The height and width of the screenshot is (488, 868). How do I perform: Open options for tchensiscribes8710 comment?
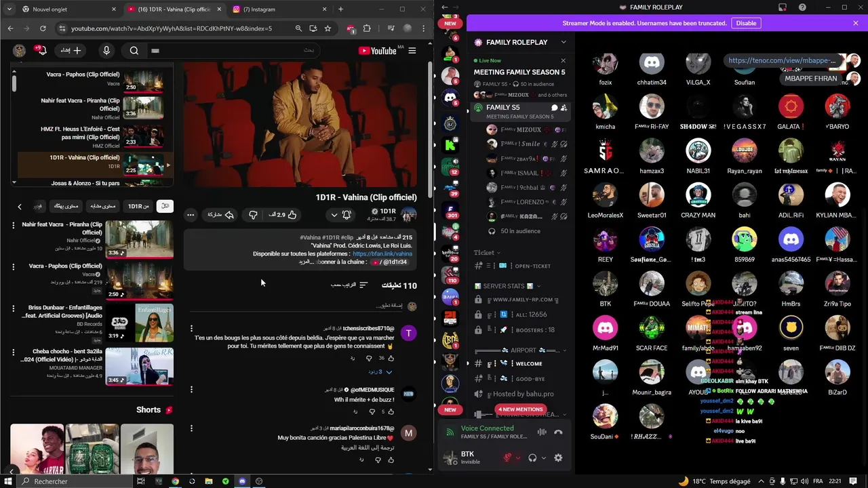click(191, 328)
